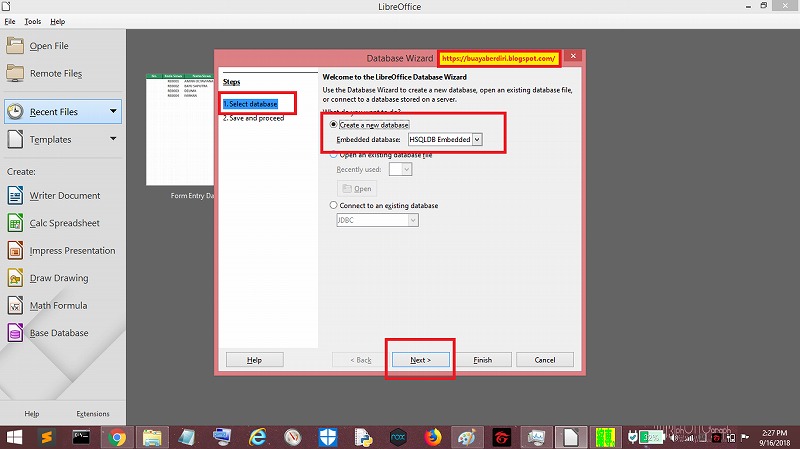Viewport: 800px width, 449px height.
Task: Select the 2. Save and proceed step
Action: pyautogui.click(x=253, y=118)
